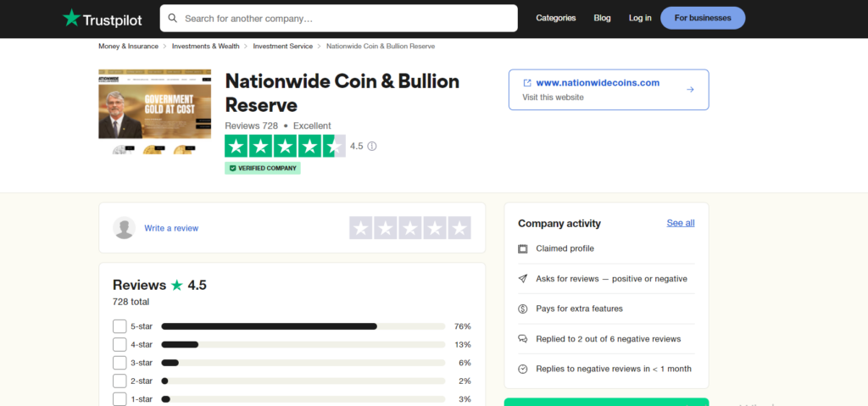Click the dollar Pays for extra features icon
This screenshot has height=406, width=868.
(x=522, y=309)
